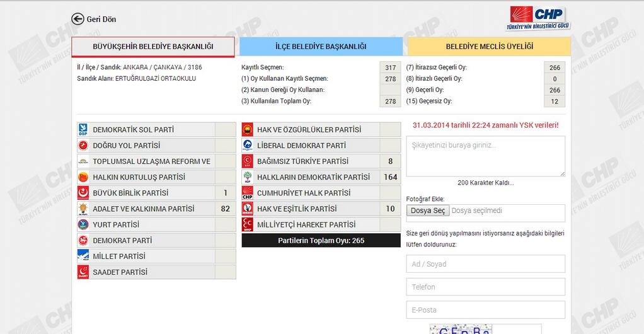This screenshot has width=644, height=334.
Task: Click the Dosya seçilmedi file status text
Action: (x=476, y=210)
